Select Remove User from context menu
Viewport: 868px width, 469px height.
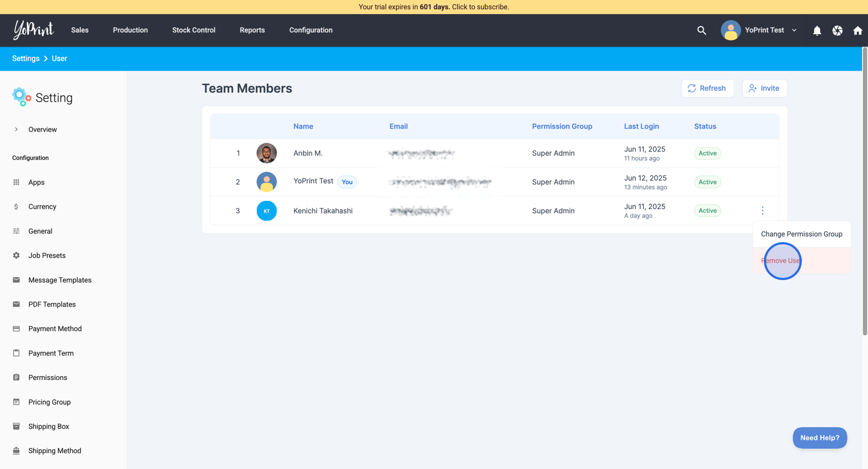point(801,261)
